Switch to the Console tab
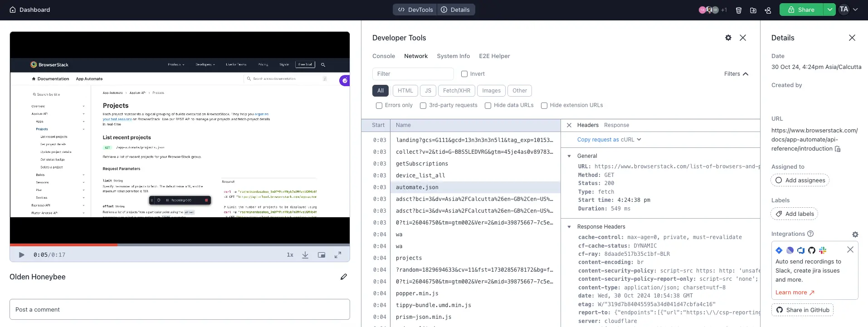The width and height of the screenshot is (868, 327). (384, 56)
